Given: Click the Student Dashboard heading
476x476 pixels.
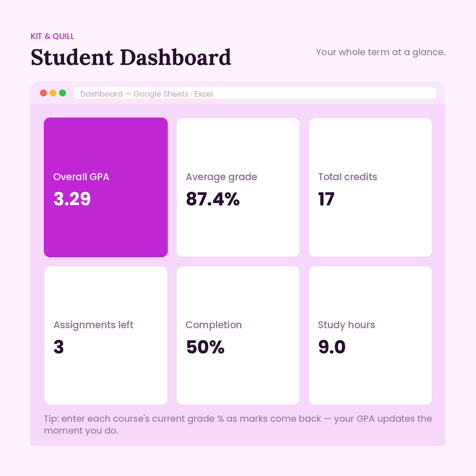Looking at the screenshot, I should tap(131, 57).
